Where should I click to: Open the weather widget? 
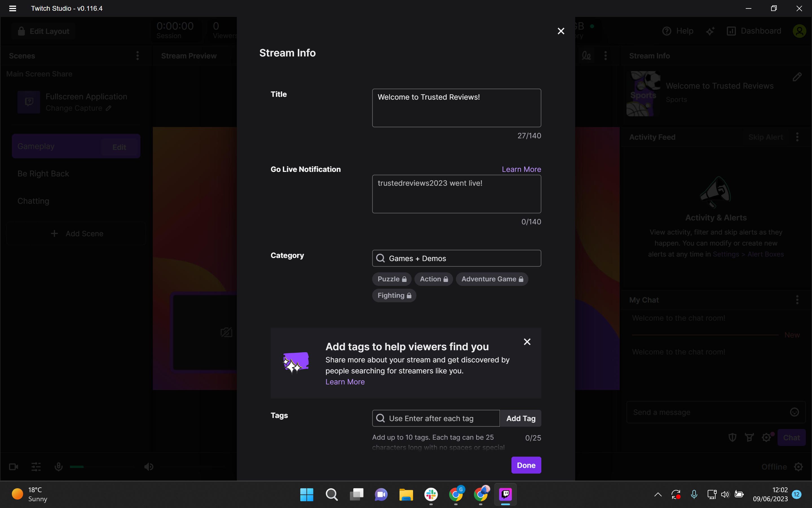30,494
